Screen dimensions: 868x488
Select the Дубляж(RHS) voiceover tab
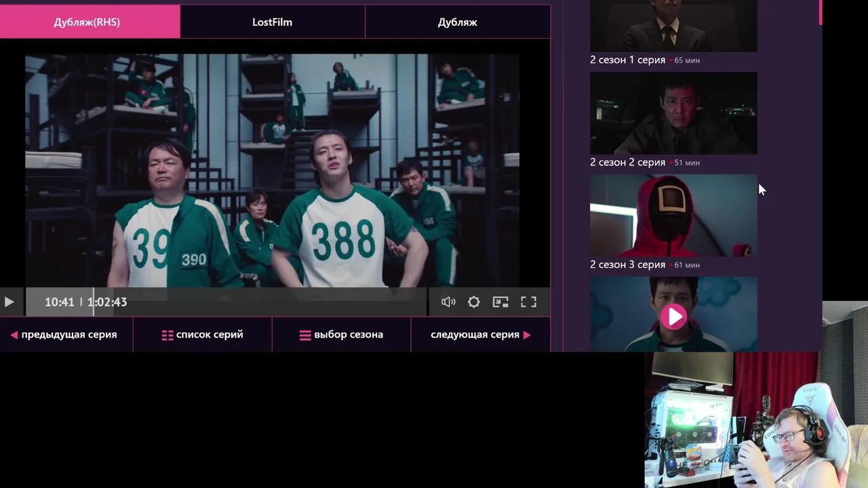click(90, 22)
